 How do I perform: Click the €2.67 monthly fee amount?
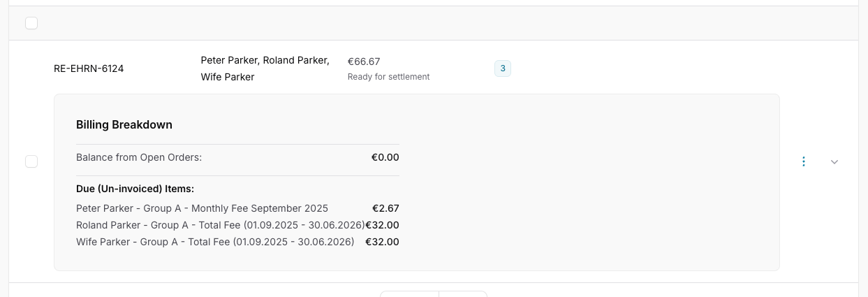[385, 208]
